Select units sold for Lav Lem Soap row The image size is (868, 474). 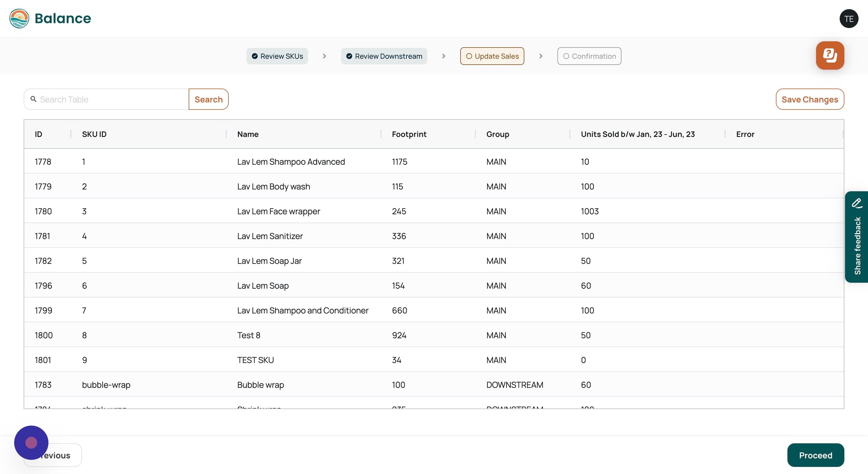(586, 286)
